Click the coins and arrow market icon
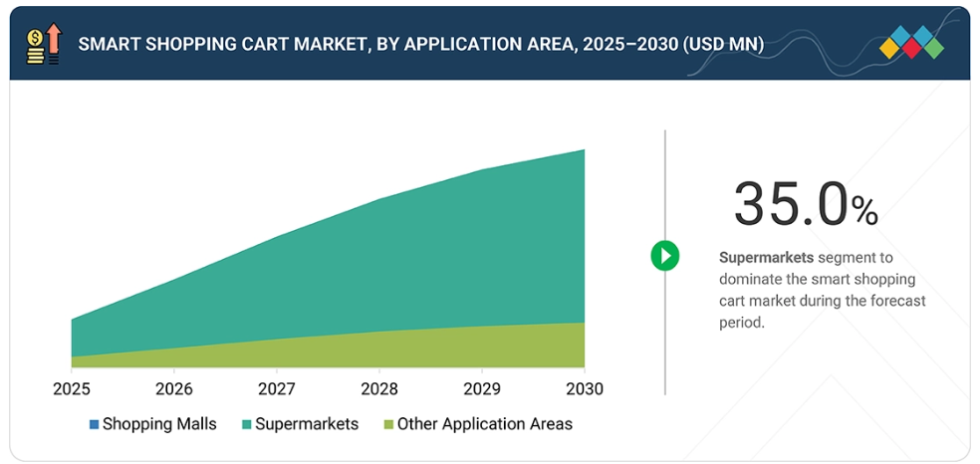 [x=44, y=44]
